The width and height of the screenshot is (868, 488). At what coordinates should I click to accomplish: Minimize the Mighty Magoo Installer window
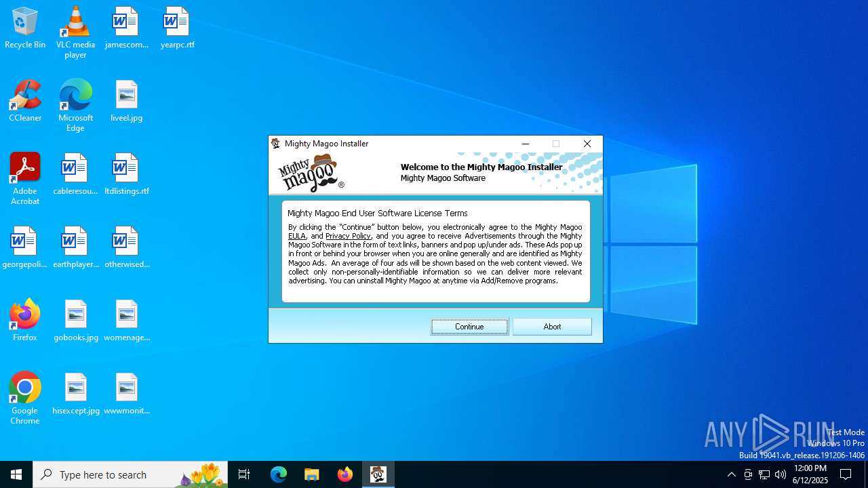[x=525, y=144]
